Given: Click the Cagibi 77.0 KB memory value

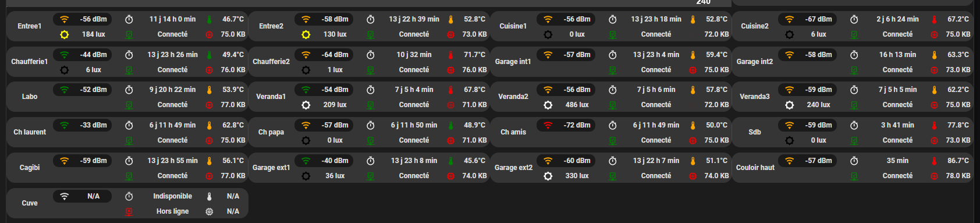Looking at the screenshot, I should (x=233, y=176).
